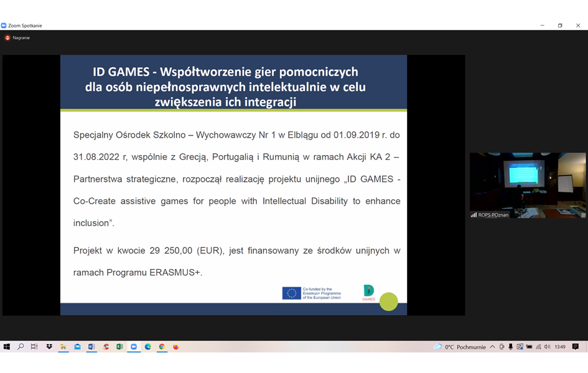Viewport: 588px width, 373px height.
Task: Switch to Google Chrome in the taskbar
Action: click(162, 347)
